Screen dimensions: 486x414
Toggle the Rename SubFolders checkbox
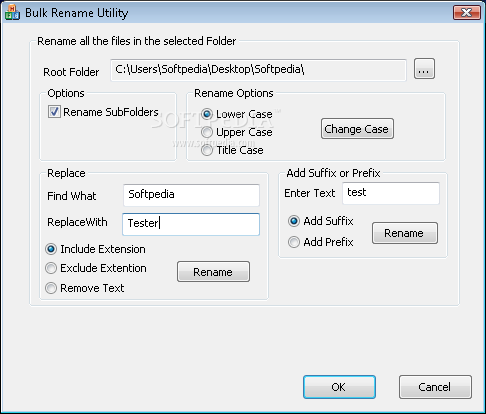(x=54, y=112)
